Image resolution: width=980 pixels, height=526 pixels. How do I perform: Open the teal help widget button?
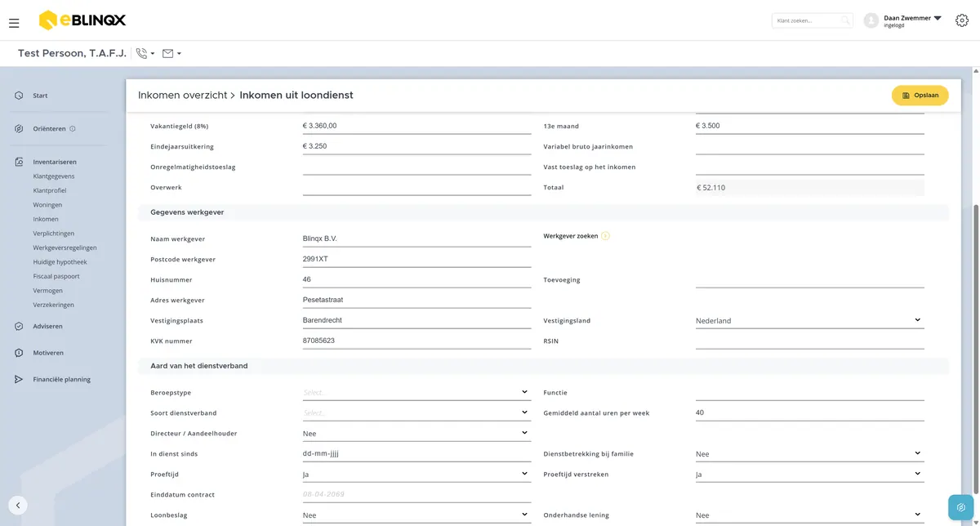pos(961,507)
